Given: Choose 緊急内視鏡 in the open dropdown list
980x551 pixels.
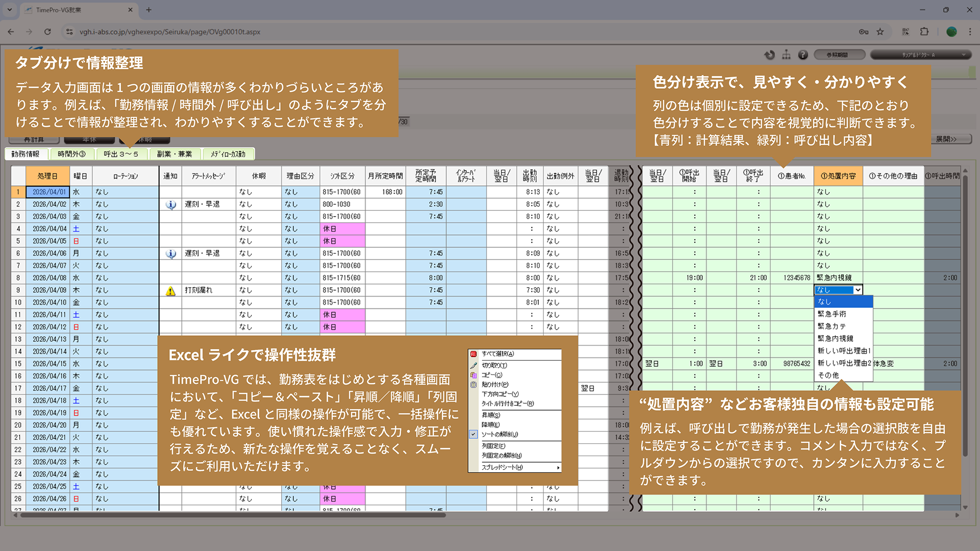Looking at the screenshot, I should tap(843, 339).
